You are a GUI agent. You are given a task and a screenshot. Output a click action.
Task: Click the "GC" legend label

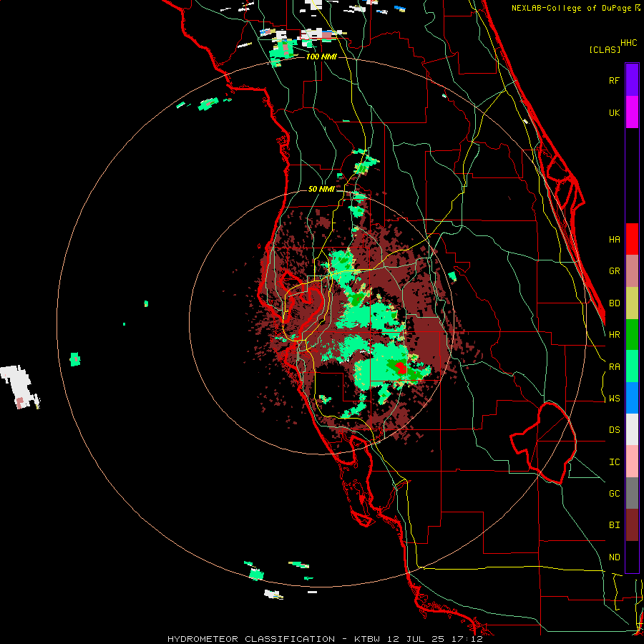point(614,494)
